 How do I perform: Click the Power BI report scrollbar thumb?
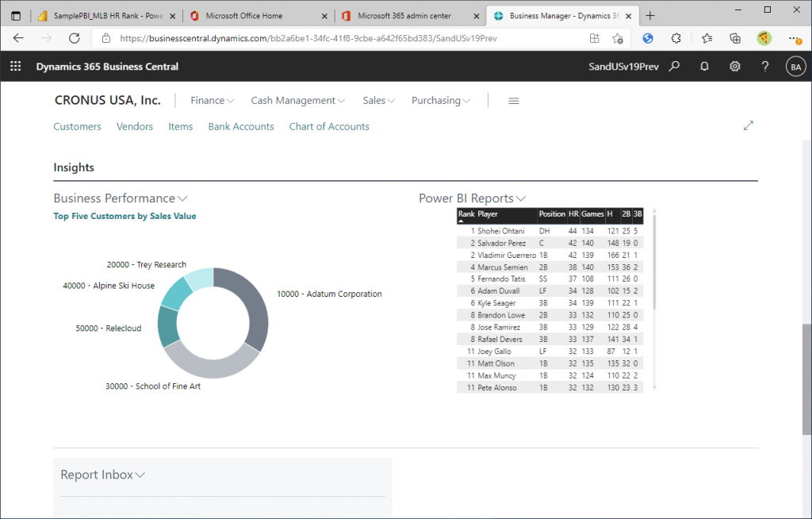pyautogui.click(x=654, y=262)
